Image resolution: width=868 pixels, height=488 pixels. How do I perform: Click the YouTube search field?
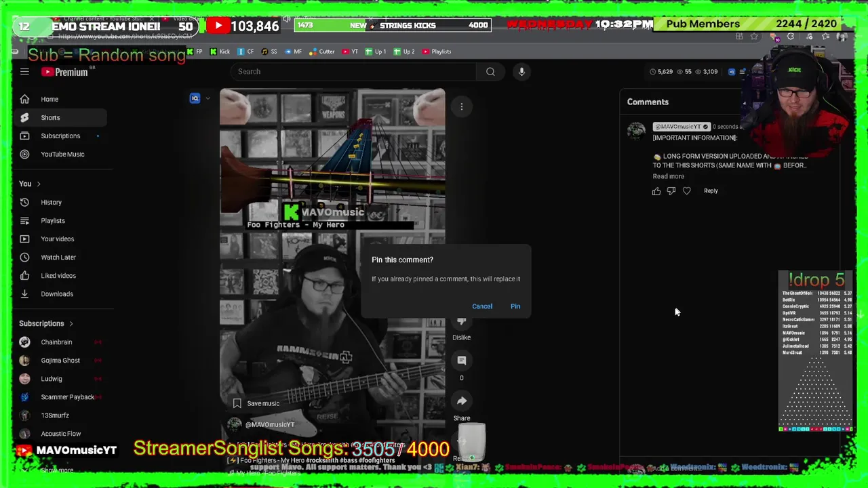tap(353, 71)
